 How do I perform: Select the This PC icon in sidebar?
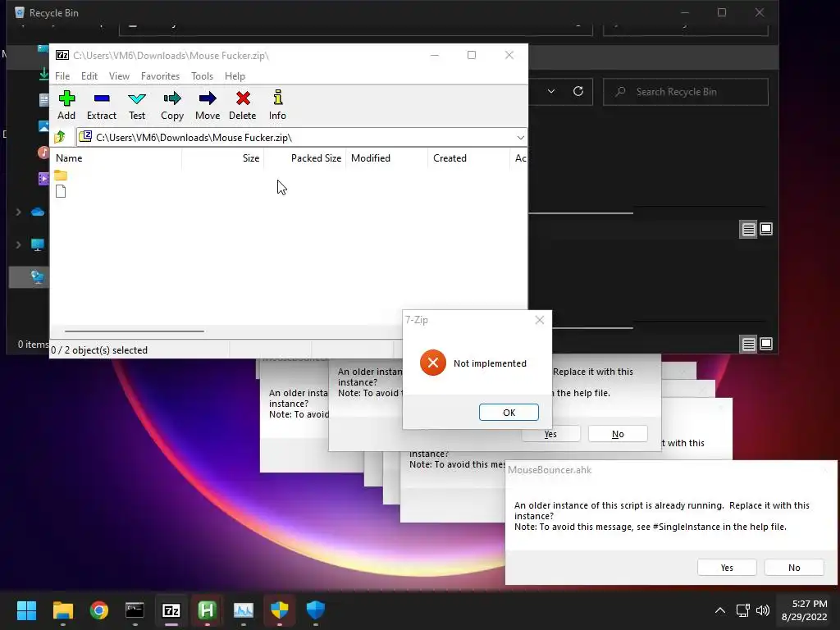(38, 244)
